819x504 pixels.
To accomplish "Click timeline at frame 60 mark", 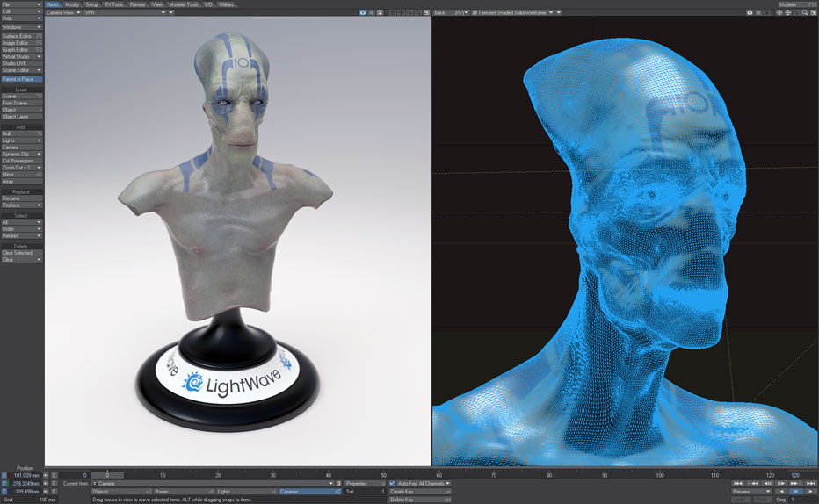I will (x=438, y=475).
